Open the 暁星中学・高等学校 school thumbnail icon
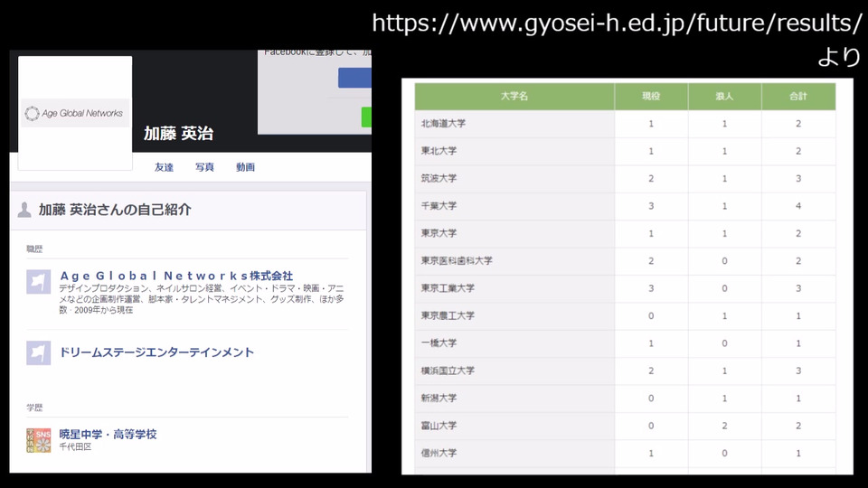 [39, 440]
